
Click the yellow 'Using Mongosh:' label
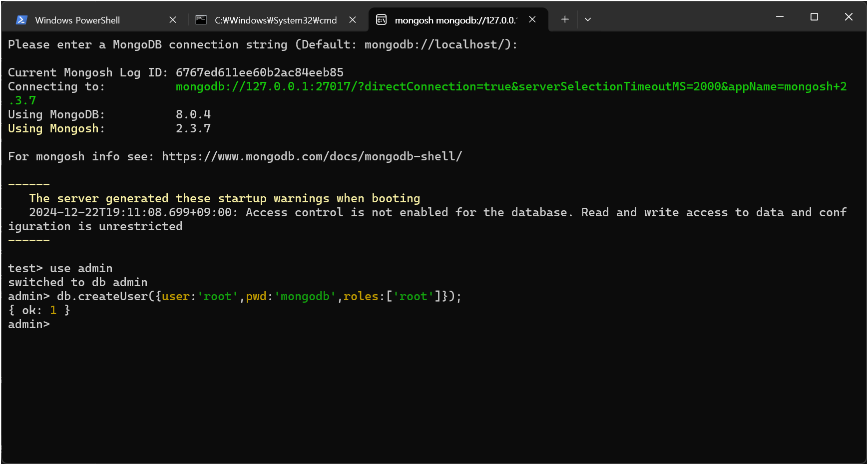pyautogui.click(x=56, y=128)
